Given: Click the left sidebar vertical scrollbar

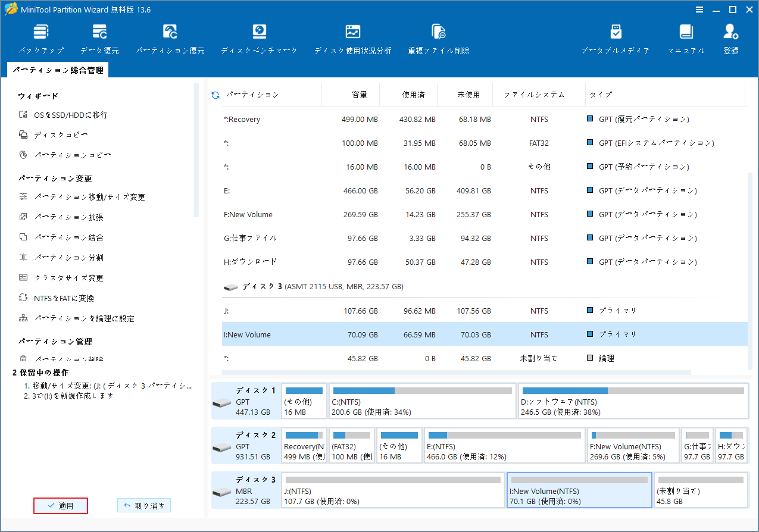Looking at the screenshot, I should [x=196, y=149].
